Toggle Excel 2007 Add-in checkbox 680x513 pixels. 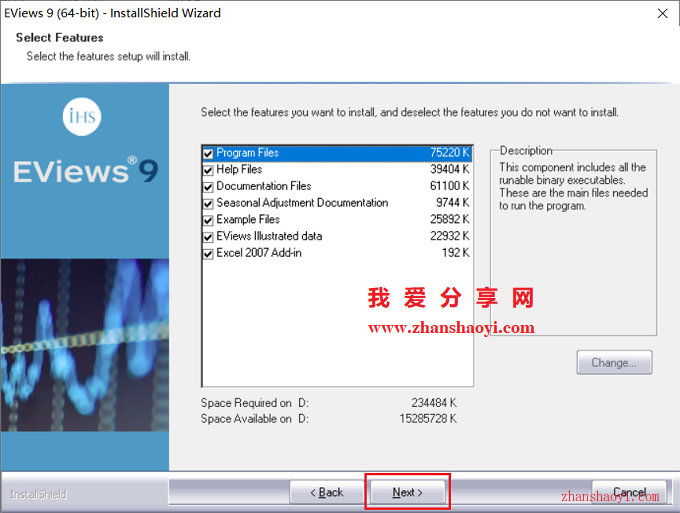(x=208, y=254)
